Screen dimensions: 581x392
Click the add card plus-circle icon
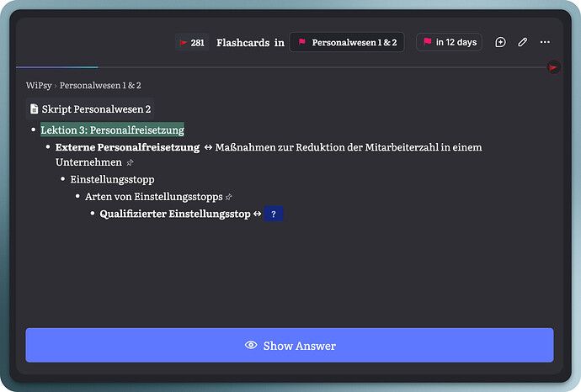pos(500,42)
